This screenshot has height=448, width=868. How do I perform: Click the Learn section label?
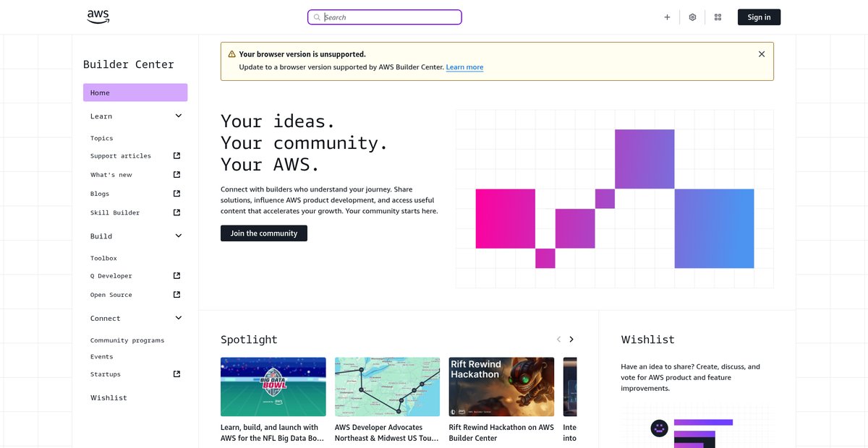click(101, 116)
